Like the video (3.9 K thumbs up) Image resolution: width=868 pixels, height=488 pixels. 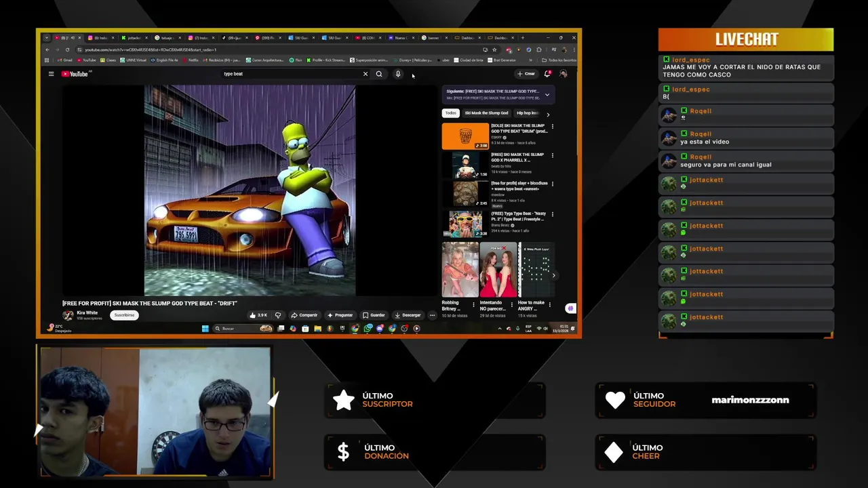coord(258,315)
